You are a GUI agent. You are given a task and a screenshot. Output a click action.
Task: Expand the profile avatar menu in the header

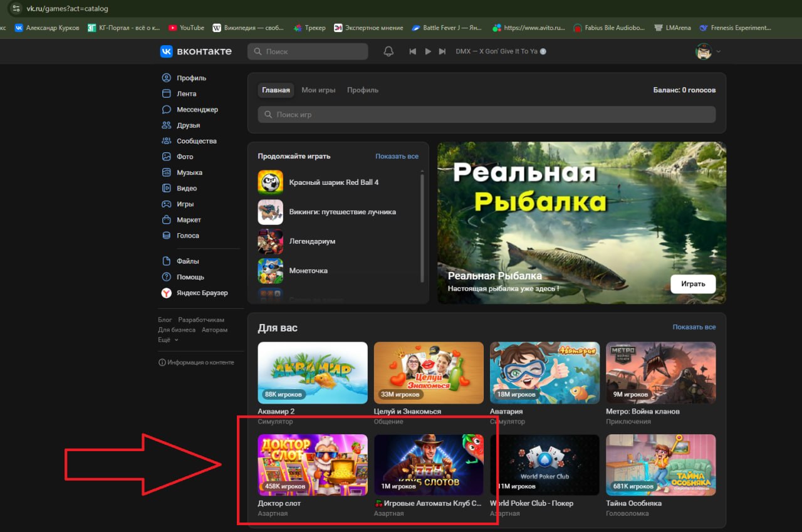pos(708,51)
